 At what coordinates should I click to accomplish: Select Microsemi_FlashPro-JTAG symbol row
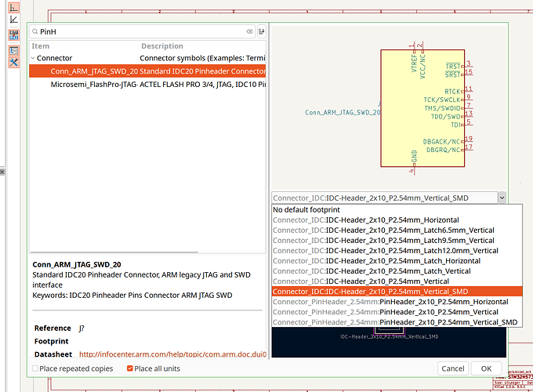(x=147, y=85)
